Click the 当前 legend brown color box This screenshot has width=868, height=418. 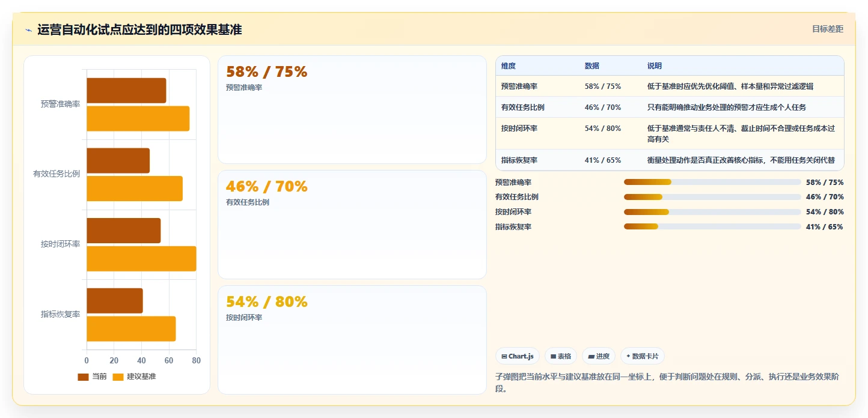click(83, 377)
